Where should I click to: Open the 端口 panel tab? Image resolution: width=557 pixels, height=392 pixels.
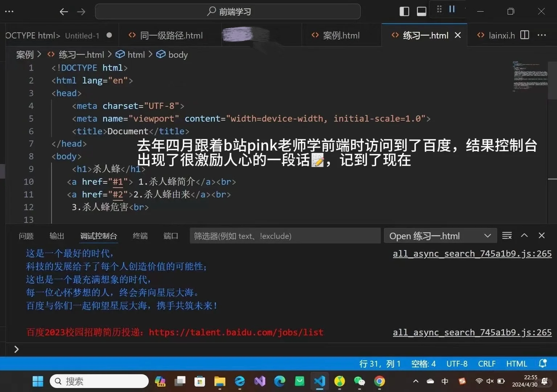(x=171, y=236)
